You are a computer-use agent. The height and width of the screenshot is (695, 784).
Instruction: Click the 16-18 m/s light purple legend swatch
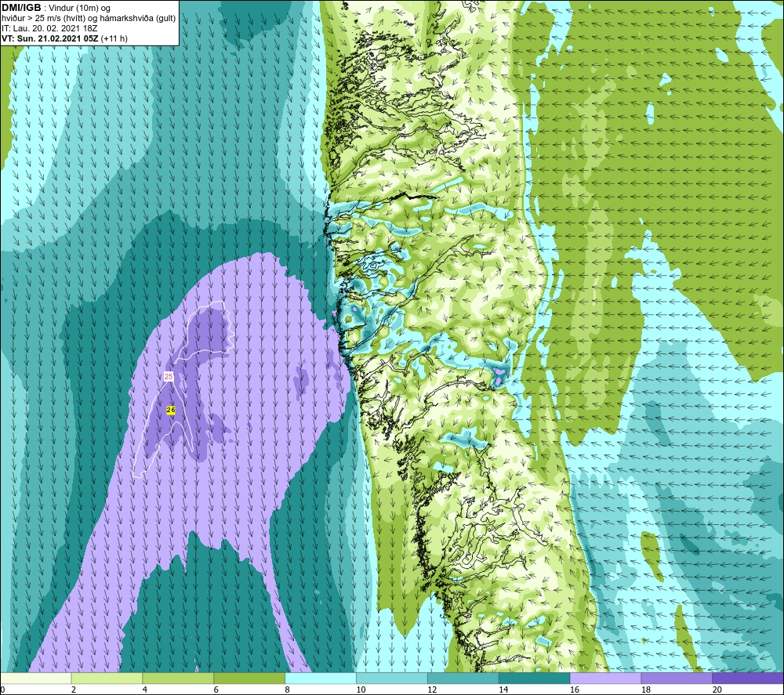[x=605, y=678]
